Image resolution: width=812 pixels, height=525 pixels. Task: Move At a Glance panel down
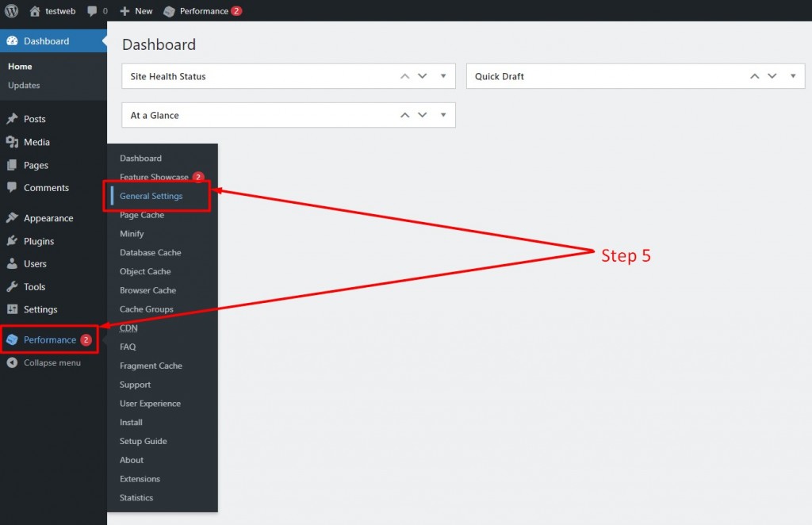click(423, 115)
